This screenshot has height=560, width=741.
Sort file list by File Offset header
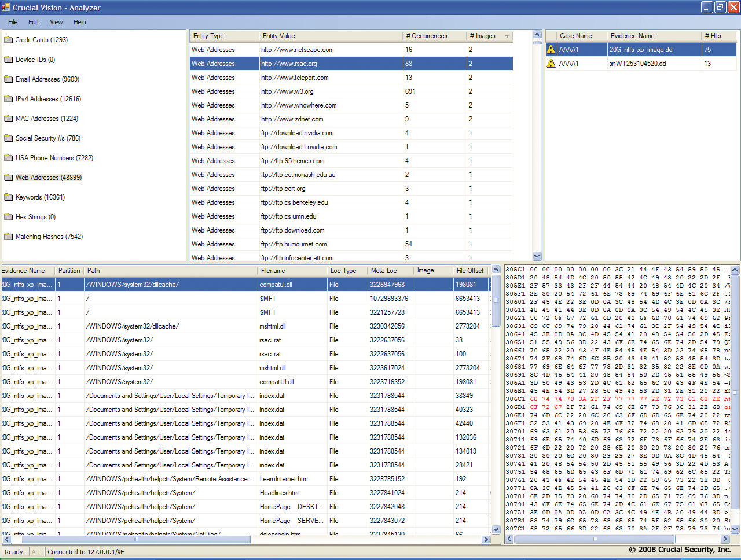pyautogui.click(x=469, y=271)
